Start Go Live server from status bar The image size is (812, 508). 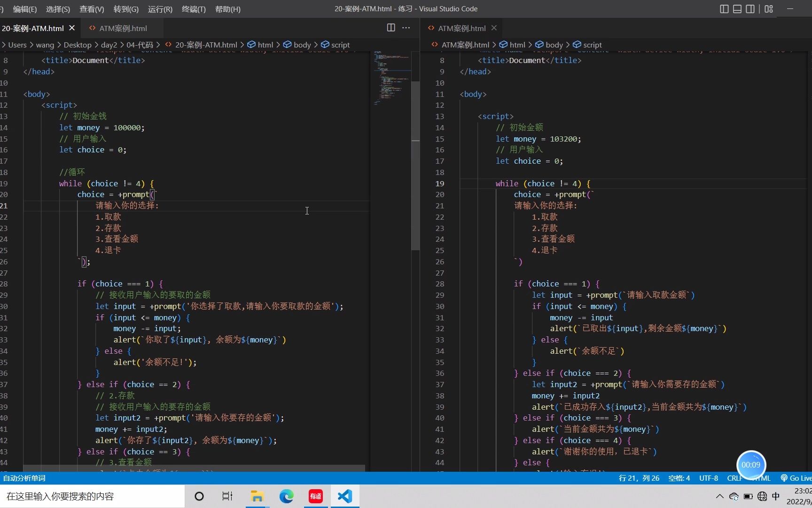(796, 478)
